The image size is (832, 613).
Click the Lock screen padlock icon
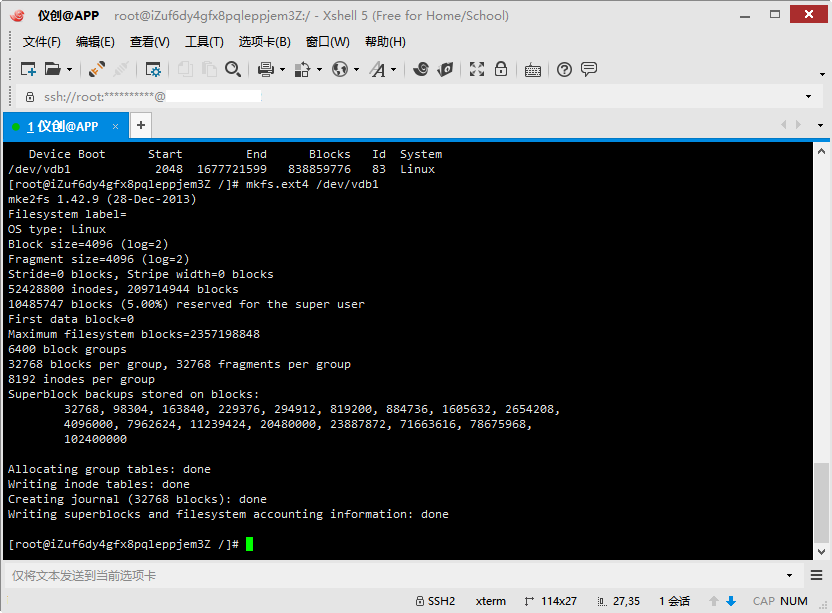(501, 69)
